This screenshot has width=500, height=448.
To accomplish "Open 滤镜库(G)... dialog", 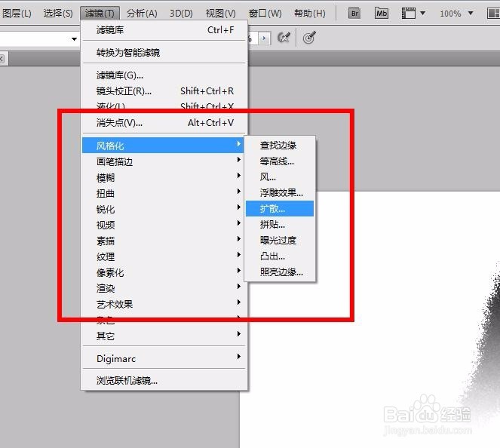I will (x=164, y=75).
